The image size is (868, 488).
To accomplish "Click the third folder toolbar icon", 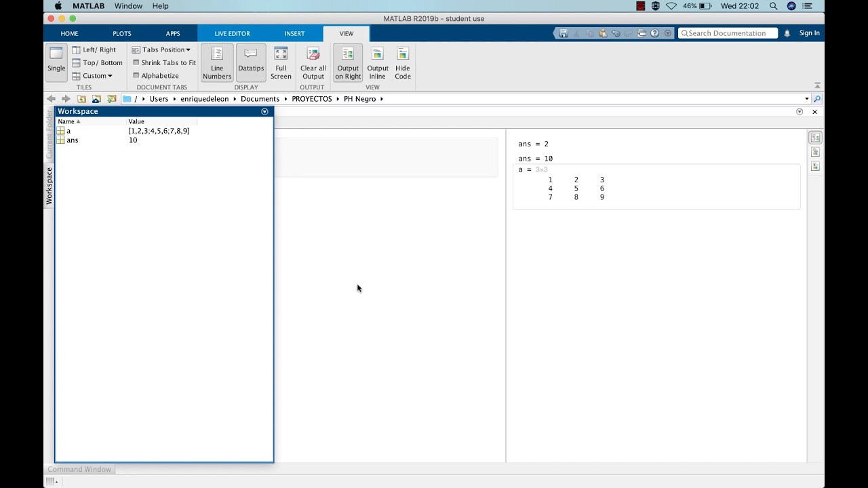I will (x=112, y=98).
